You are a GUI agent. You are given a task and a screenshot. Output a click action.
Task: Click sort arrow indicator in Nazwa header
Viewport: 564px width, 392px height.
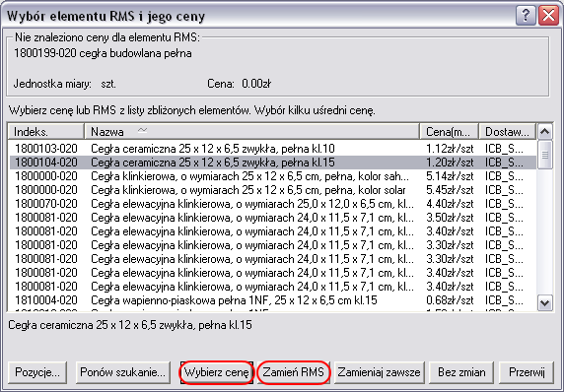click(142, 130)
